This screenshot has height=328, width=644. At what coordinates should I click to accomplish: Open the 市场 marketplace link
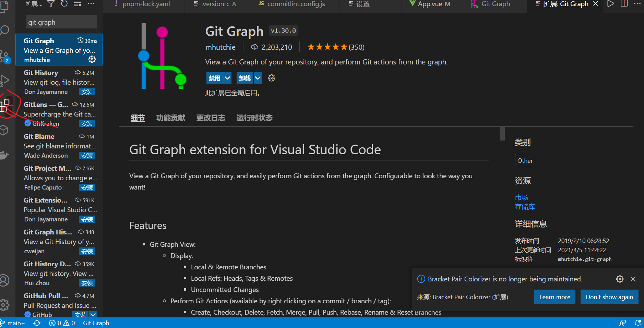522,197
